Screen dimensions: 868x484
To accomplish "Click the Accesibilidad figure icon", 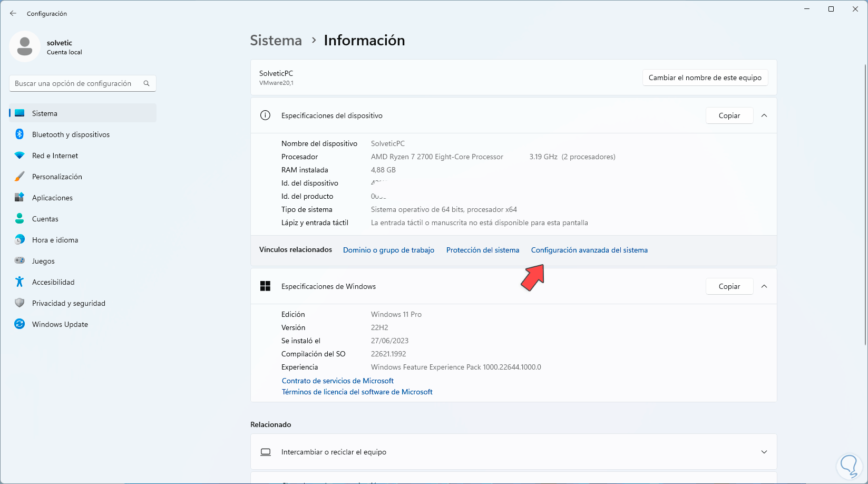I will (19, 282).
